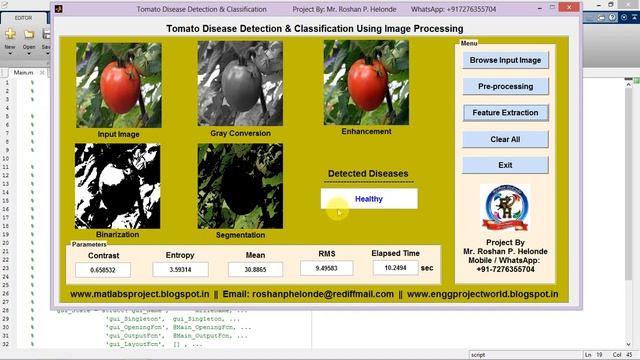The height and width of the screenshot is (360, 640).
Task: Select the Enhancement tomato image
Action: pyautogui.click(x=366, y=82)
